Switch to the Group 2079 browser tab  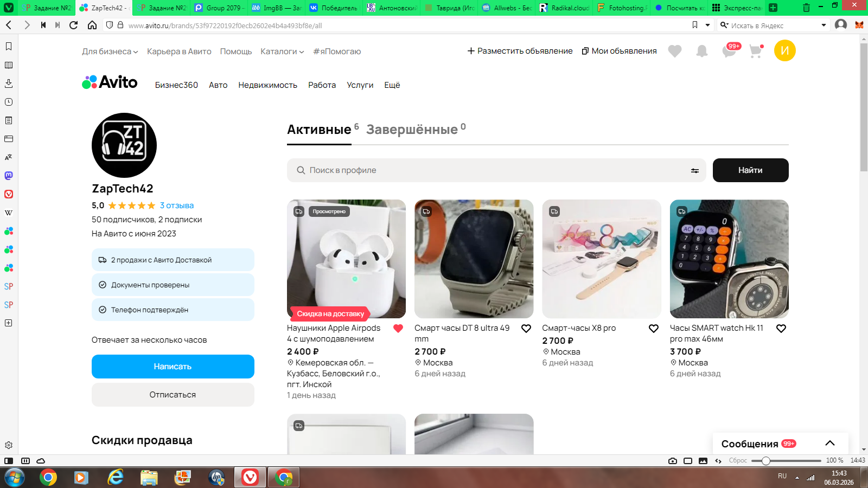click(220, 8)
